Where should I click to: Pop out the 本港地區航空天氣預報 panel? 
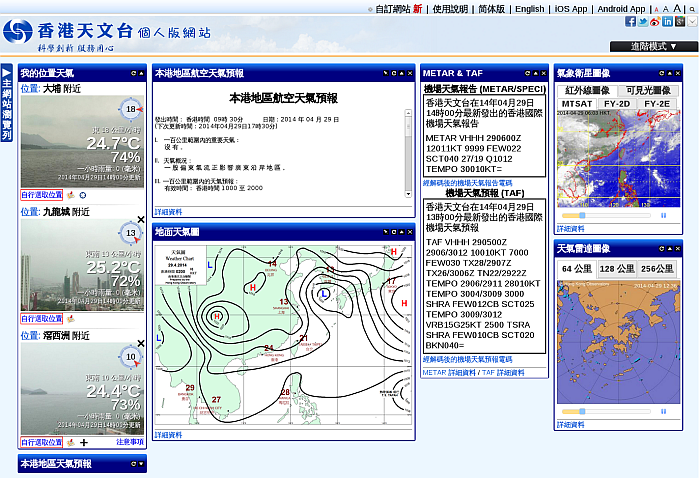386,73
